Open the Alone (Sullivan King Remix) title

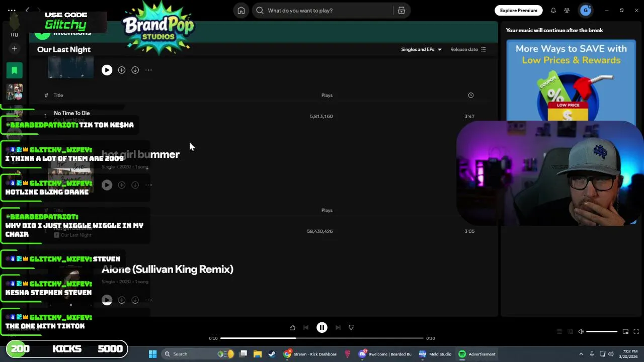(168, 269)
